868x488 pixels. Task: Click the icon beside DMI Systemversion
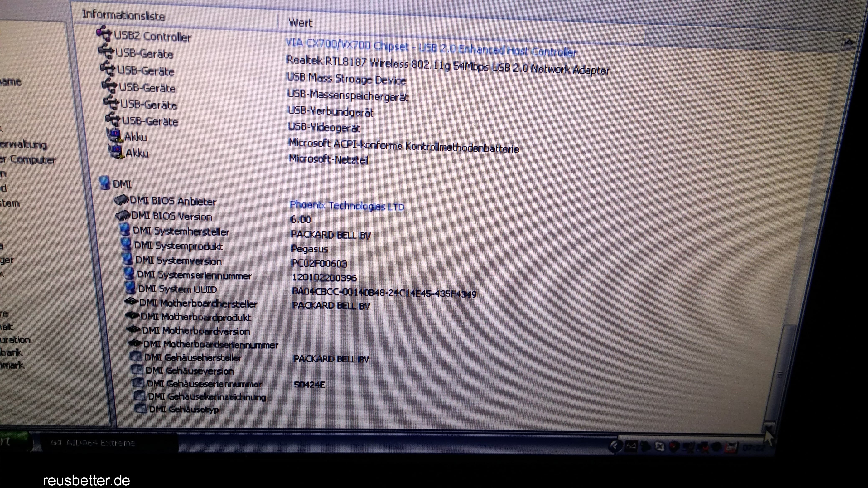[x=128, y=259]
